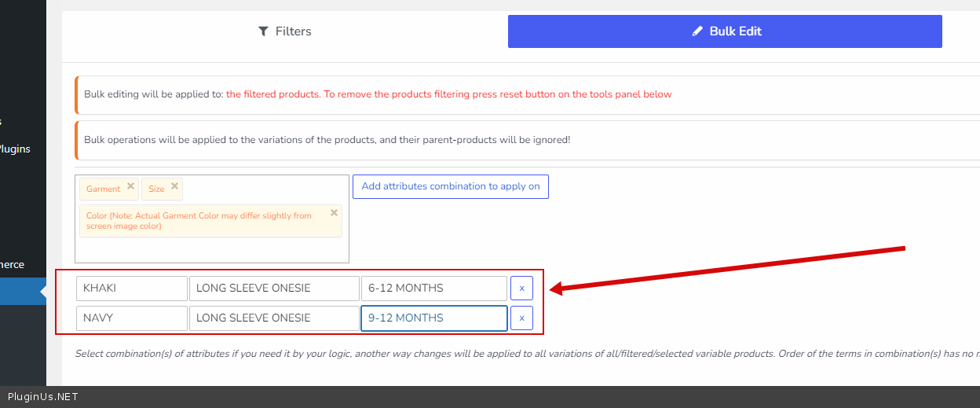
Task: Remove the Garment attribute tag
Action: 130,186
